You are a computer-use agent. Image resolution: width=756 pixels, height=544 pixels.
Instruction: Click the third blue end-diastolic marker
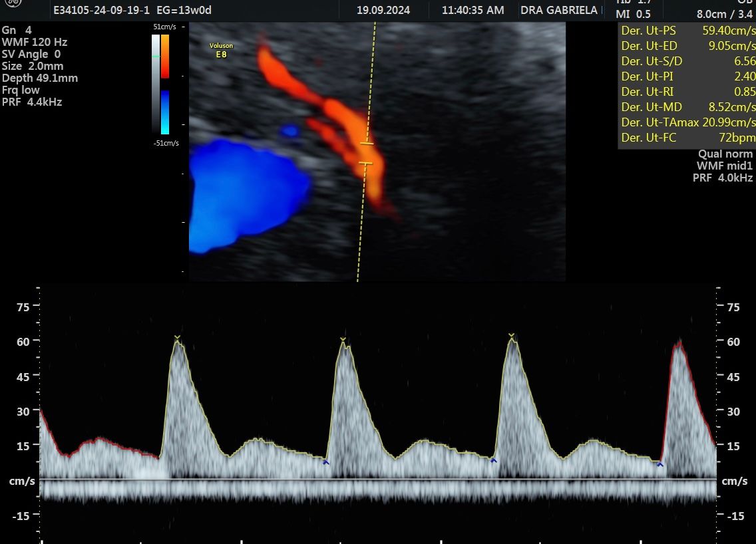[660, 464]
